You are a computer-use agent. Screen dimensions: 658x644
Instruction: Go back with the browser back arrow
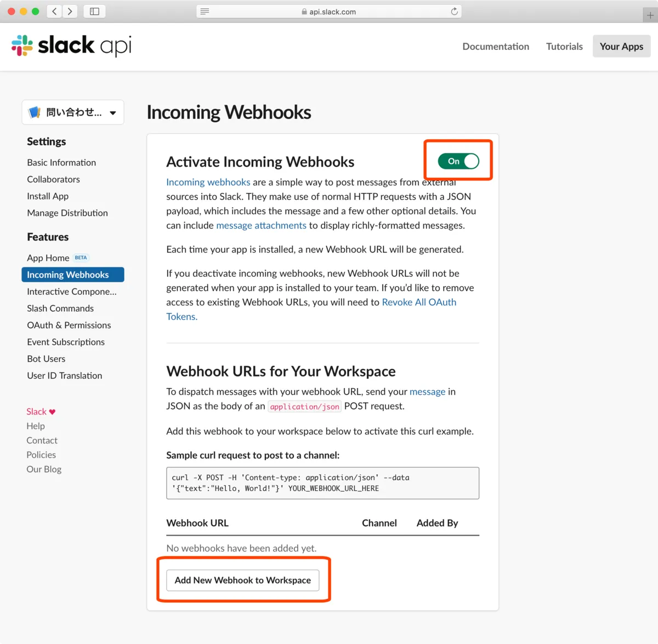(x=54, y=12)
